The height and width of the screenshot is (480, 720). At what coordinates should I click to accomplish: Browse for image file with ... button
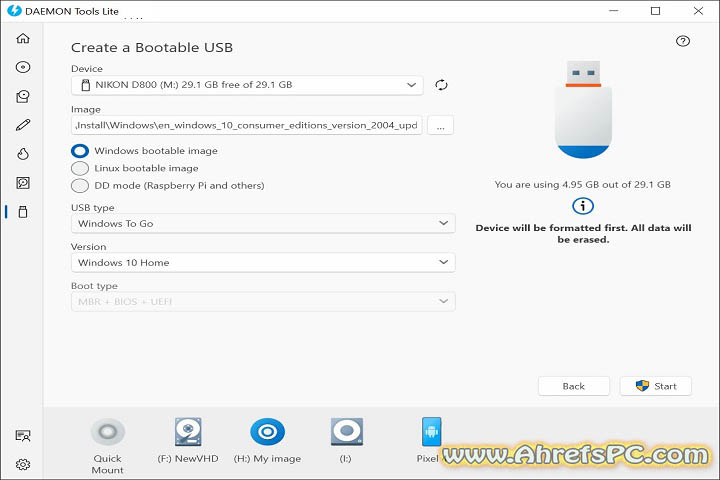click(x=440, y=125)
